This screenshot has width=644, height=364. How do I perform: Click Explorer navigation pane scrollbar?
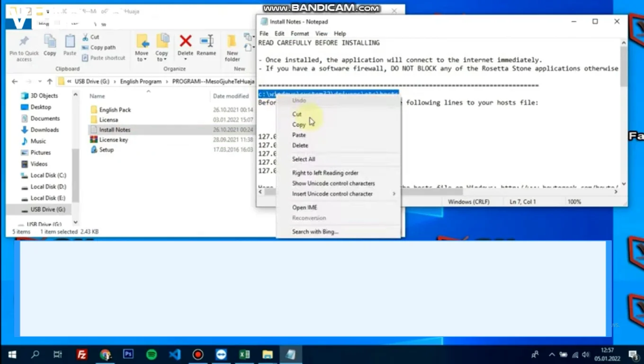(x=75, y=175)
